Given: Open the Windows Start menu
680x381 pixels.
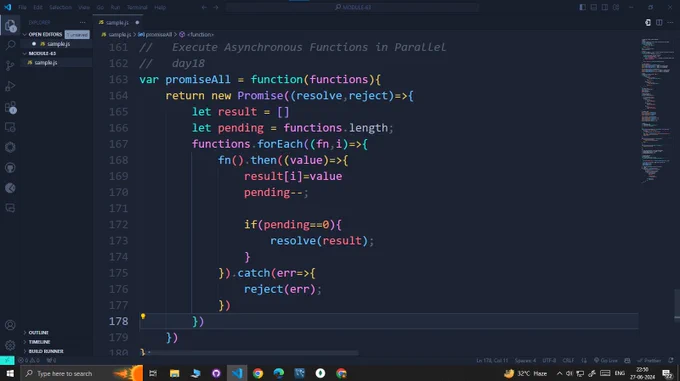Looking at the screenshot, I should click(x=10, y=373).
